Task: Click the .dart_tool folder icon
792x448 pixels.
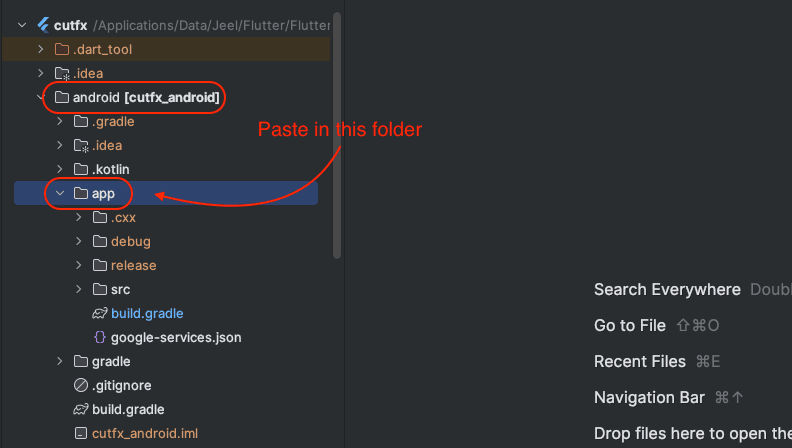Action: [62, 49]
